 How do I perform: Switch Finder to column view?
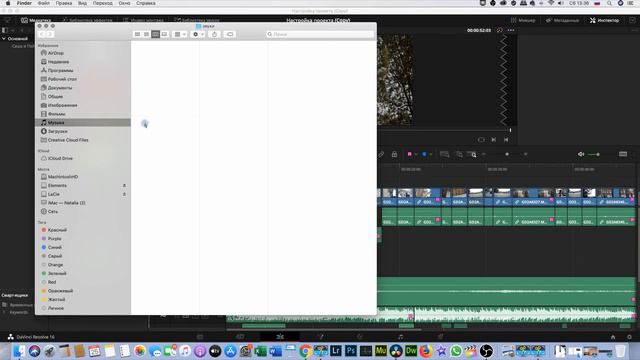tap(156, 34)
